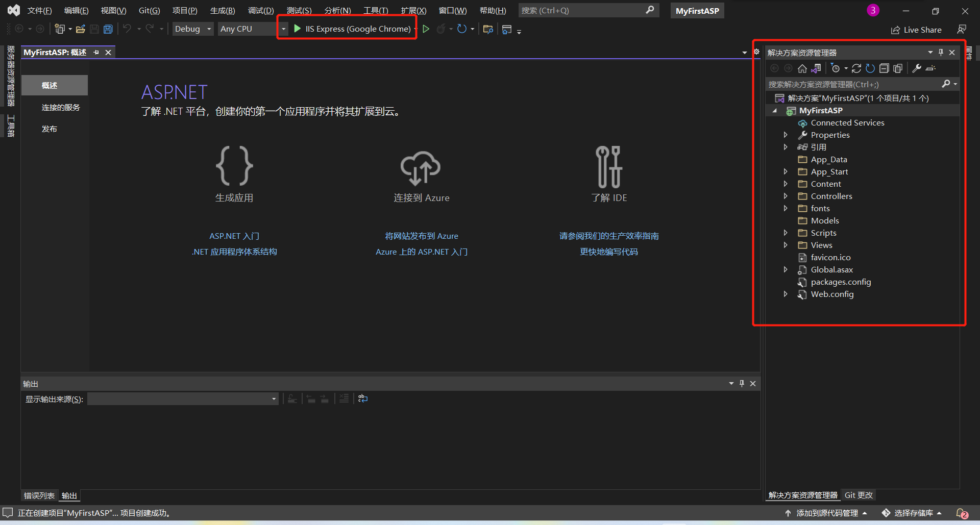Select the 连接的服务 sidebar item
The height and width of the screenshot is (525, 980).
pyautogui.click(x=61, y=107)
